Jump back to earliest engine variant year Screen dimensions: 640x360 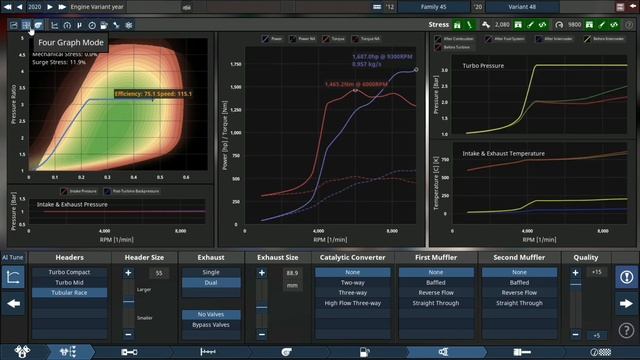click(x=7, y=7)
